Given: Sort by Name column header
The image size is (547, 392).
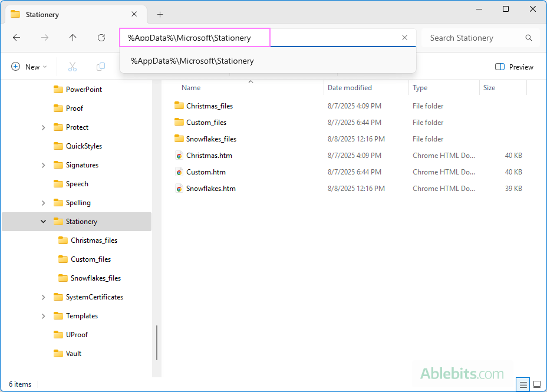Looking at the screenshot, I should click(x=191, y=88).
